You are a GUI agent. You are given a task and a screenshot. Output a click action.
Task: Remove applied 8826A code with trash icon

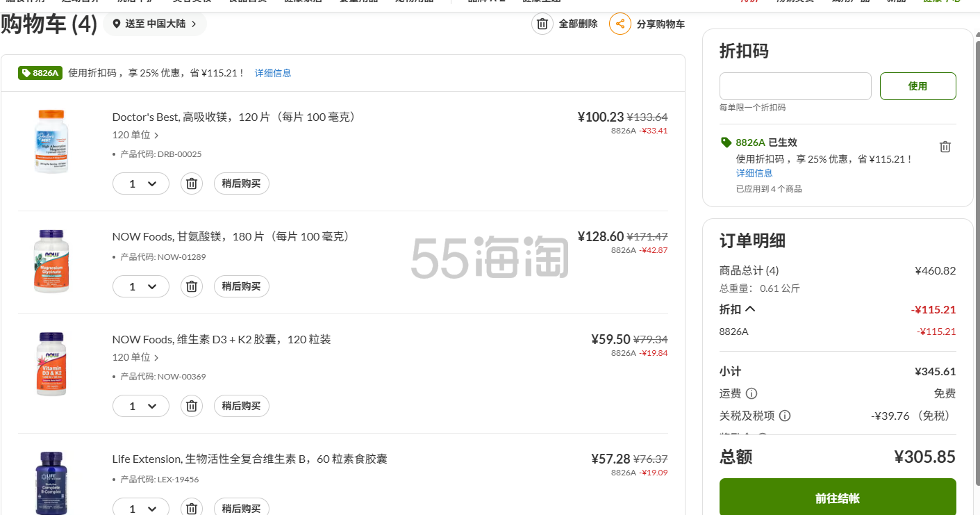coord(945,147)
